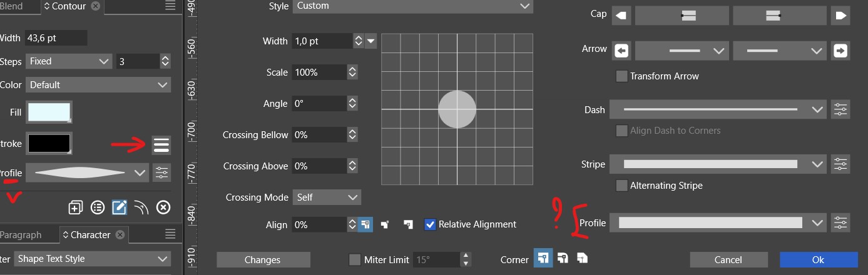Enable the Transform Arrow checkbox
This screenshot has width=868, height=275.
pyautogui.click(x=621, y=76)
